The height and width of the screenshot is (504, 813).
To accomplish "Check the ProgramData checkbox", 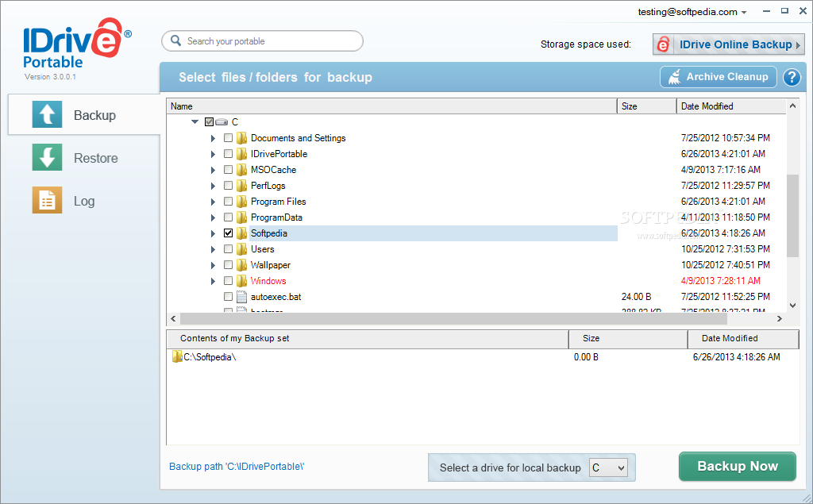I will (x=228, y=217).
